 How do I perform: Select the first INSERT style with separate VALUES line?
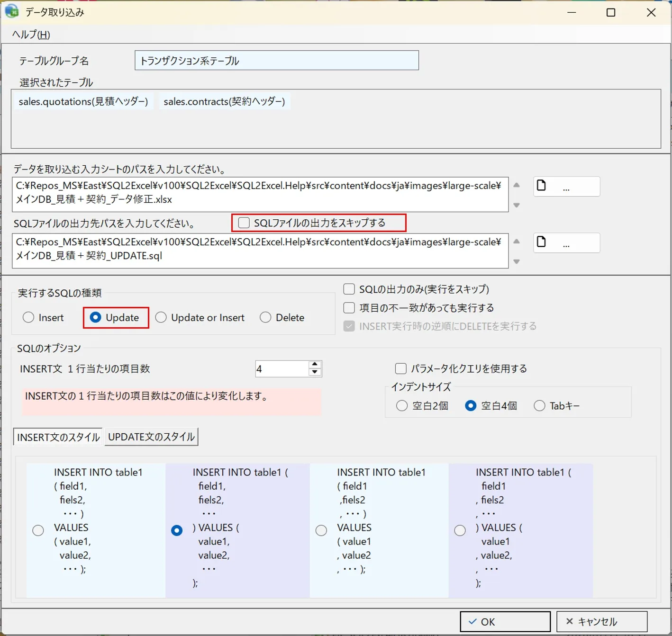(x=38, y=530)
